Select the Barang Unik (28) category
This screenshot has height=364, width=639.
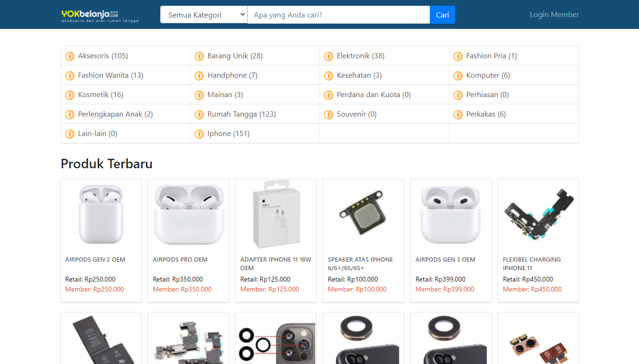pos(235,56)
